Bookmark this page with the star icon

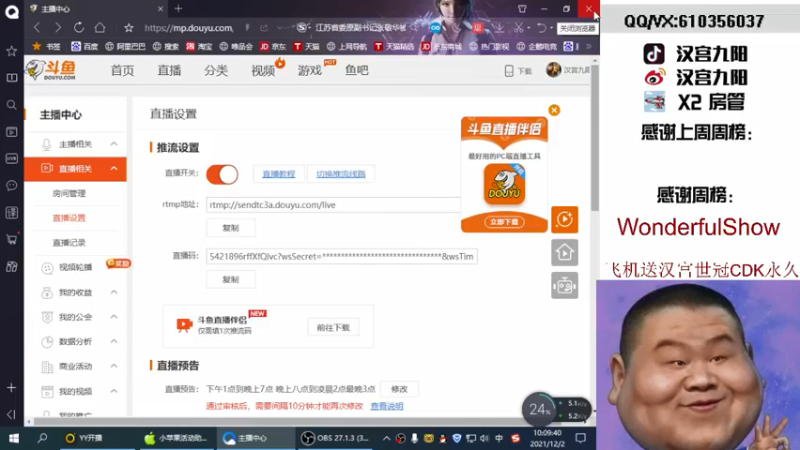pyautogui.click(x=129, y=28)
